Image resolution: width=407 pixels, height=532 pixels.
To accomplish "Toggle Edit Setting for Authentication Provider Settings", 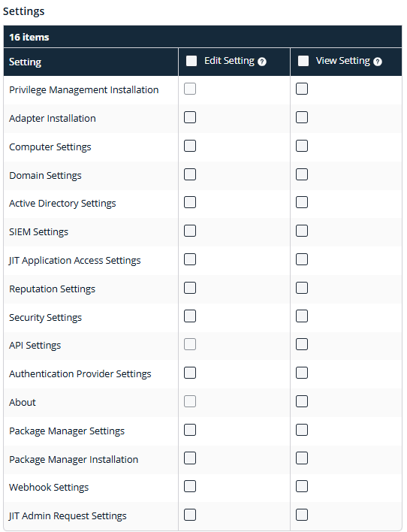I will [x=189, y=373].
